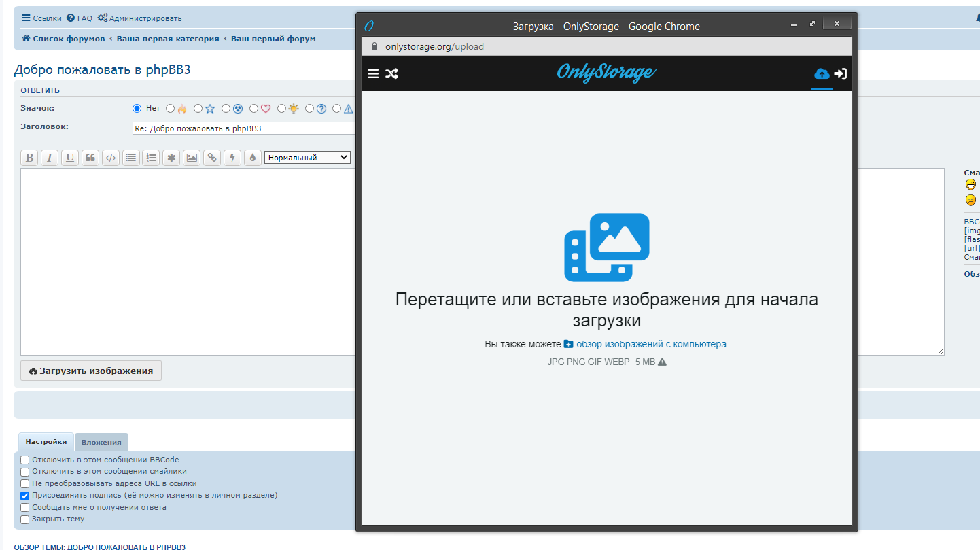The image size is (980, 550).
Task: Click 'обзор изображений с компьютера' link
Action: coord(652,345)
